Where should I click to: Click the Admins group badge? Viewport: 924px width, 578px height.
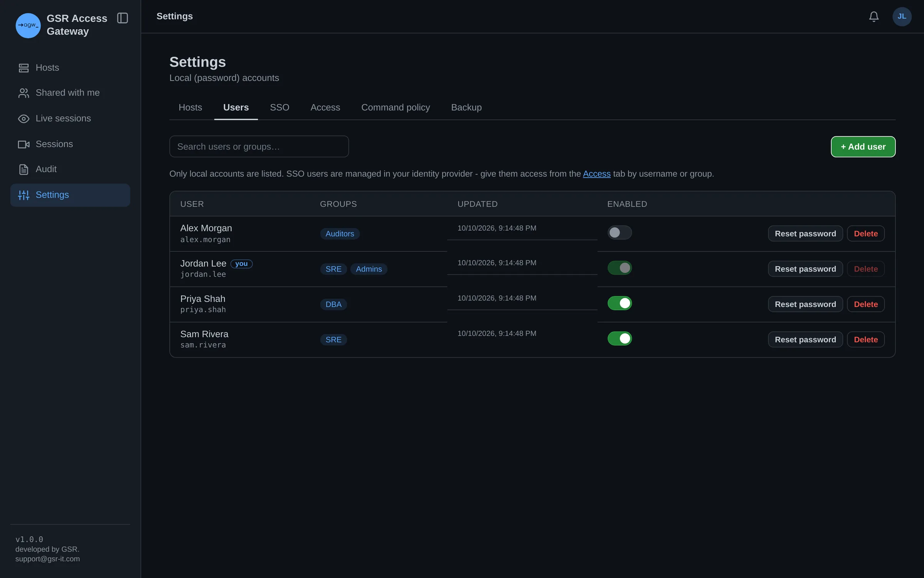(x=369, y=269)
